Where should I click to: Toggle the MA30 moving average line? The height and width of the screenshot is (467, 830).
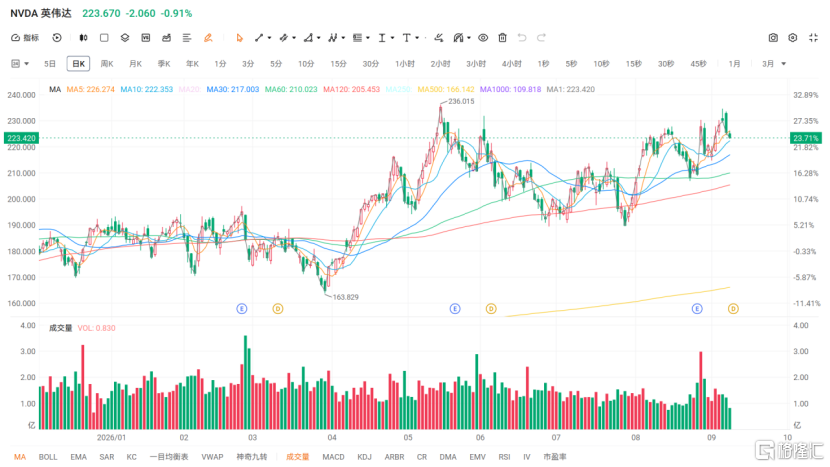233,89
